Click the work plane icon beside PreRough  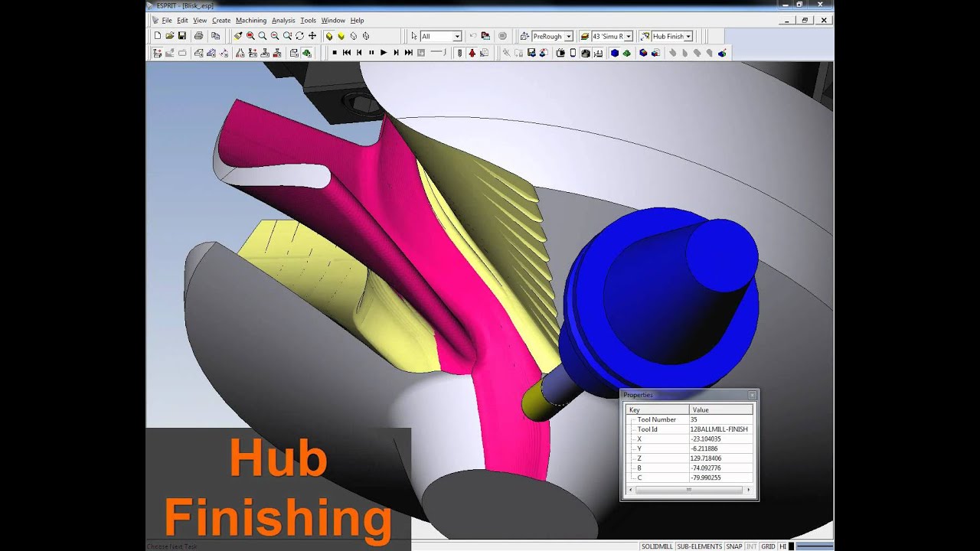(x=524, y=36)
